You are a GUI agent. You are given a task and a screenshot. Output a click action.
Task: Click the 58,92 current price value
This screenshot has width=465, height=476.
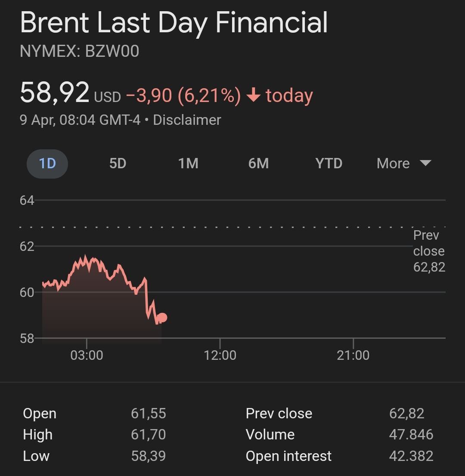pyautogui.click(x=55, y=93)
